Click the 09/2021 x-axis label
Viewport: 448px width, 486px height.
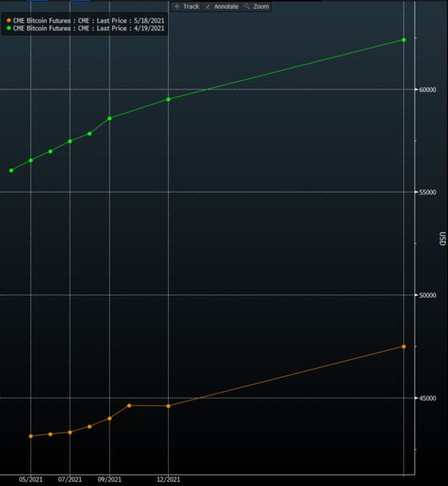pos(110,480)
